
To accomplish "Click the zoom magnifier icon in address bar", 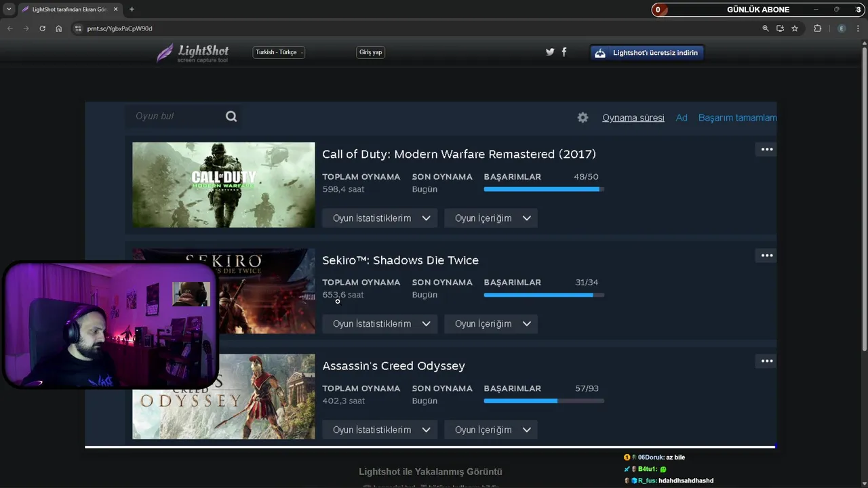I will coord(766,28).
